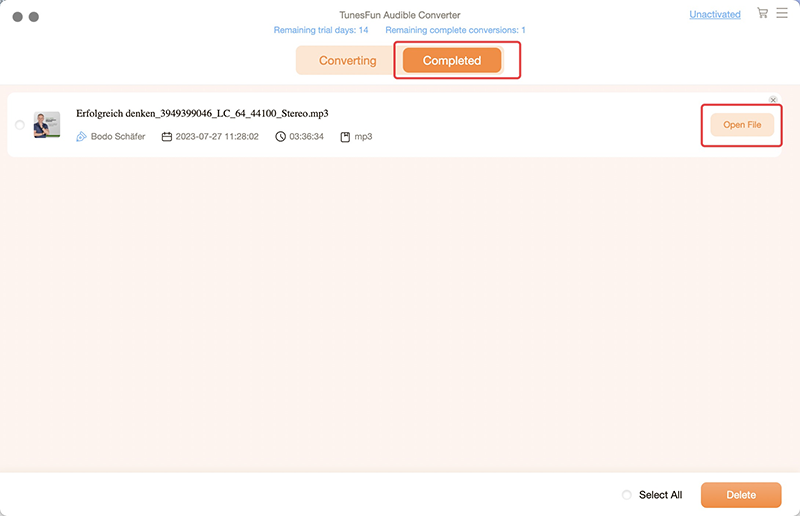
Task: Click the author icon beside Bodo Schäfer
Action: (81, 137)
